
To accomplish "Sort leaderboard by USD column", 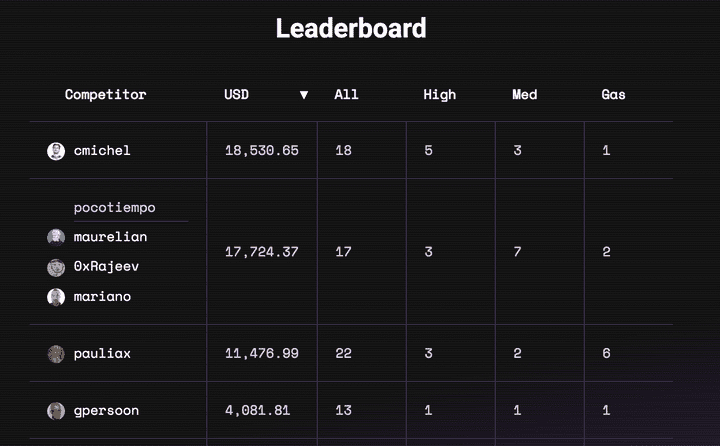I will pos(237,95).
